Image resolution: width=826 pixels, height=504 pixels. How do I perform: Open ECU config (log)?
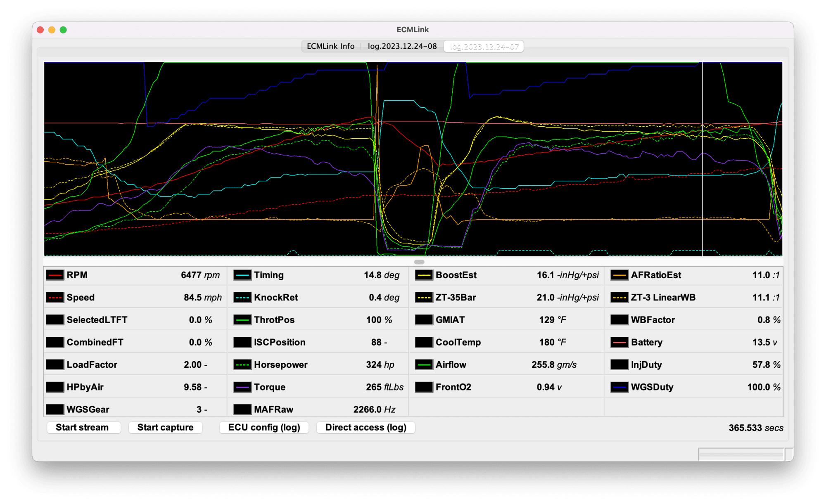point(264,428)
